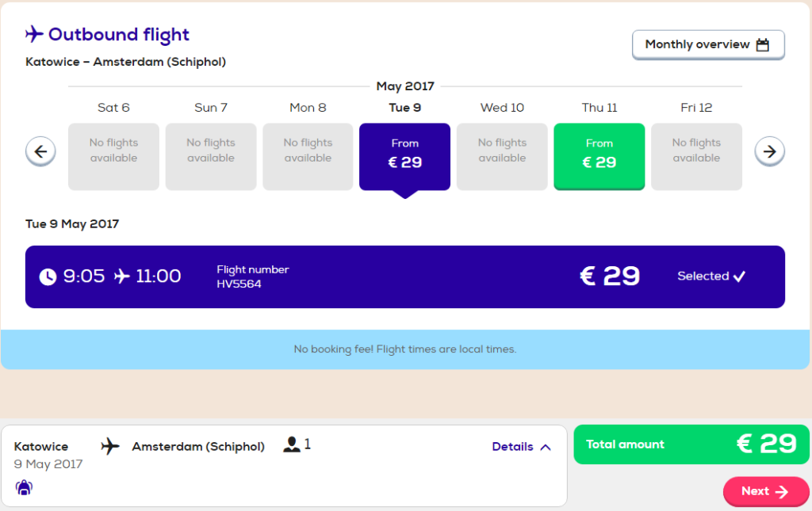Click the Wed 10 no flights tile
Screen dimensions: 812x511
coord(502,156)
